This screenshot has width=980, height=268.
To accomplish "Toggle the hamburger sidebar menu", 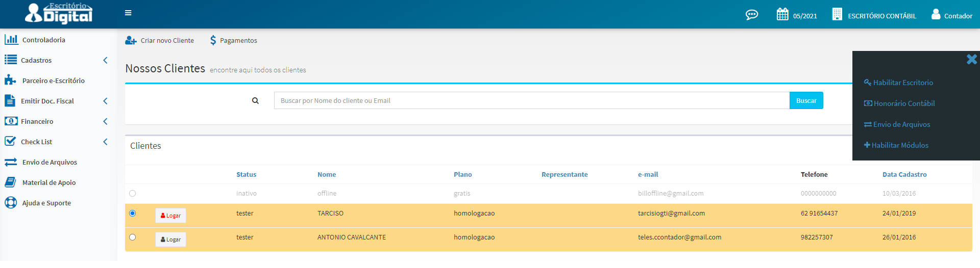I will [128, 13].
